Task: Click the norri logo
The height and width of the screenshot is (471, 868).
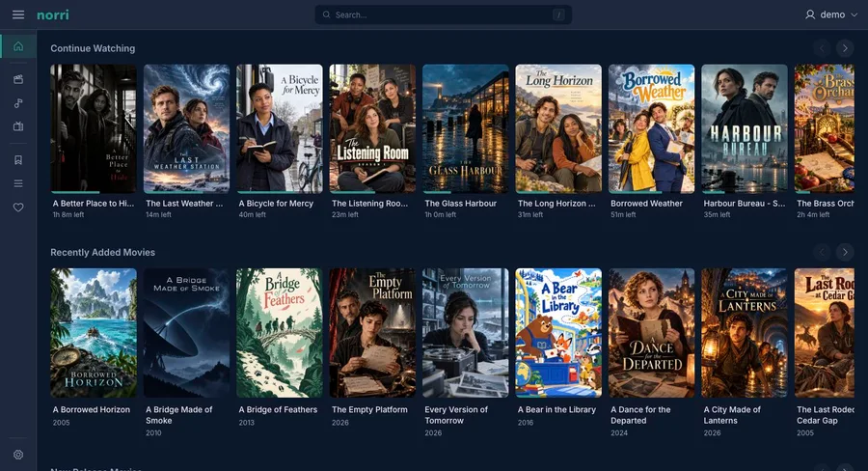Action: click(x=53, y=15)
